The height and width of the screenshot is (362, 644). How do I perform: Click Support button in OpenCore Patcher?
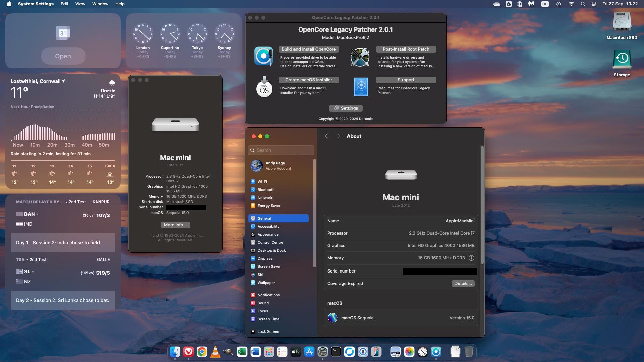tap(406, 80)
